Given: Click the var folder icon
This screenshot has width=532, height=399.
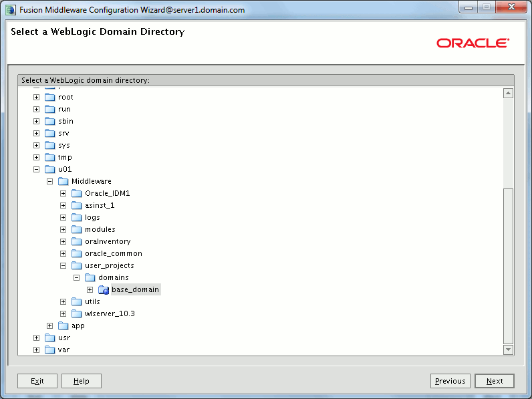Looking at the screenshot, I should [50, 350].
